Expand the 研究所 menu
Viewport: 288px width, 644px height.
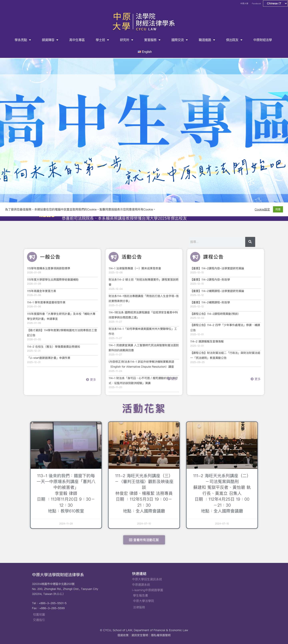[126, 40]
